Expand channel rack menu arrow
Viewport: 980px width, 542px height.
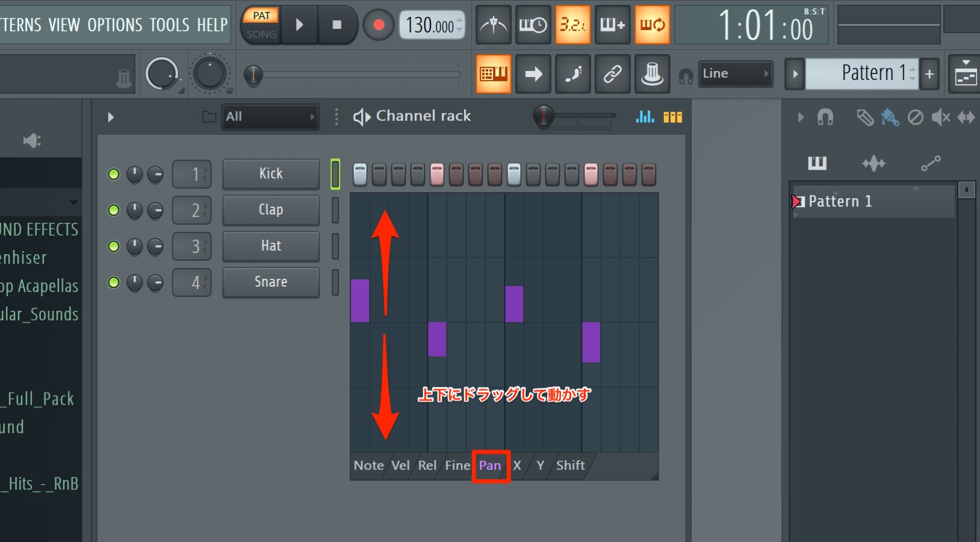(x=111, y=117)
